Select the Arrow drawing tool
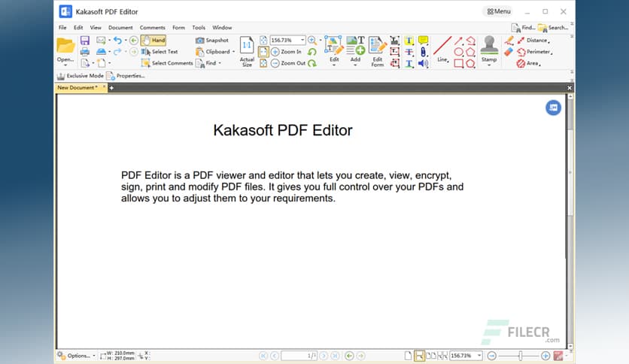629x364 pixels. (x=458, y=41)
